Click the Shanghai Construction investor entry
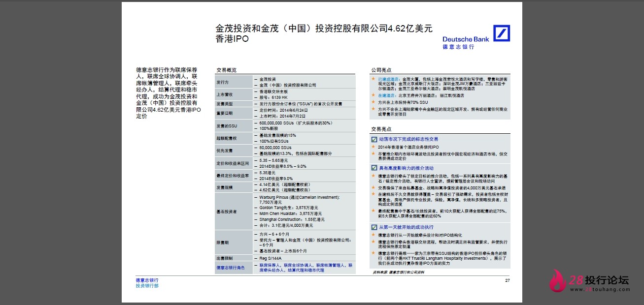 coord(292,219)
